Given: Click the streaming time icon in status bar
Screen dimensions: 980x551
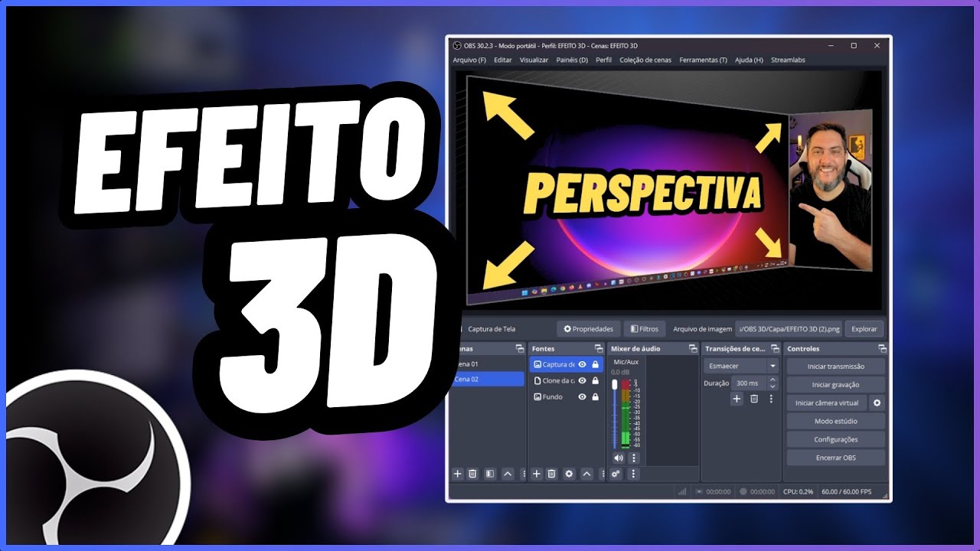Looking at the screenshot, I should pos(699,491).
